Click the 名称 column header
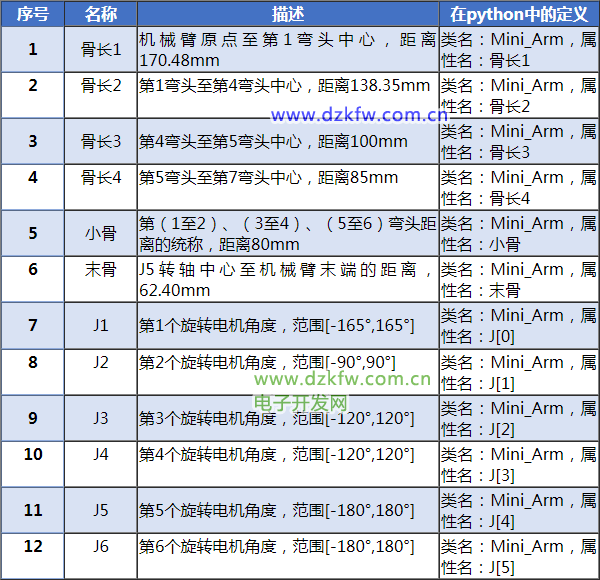 tap(100, 14)
